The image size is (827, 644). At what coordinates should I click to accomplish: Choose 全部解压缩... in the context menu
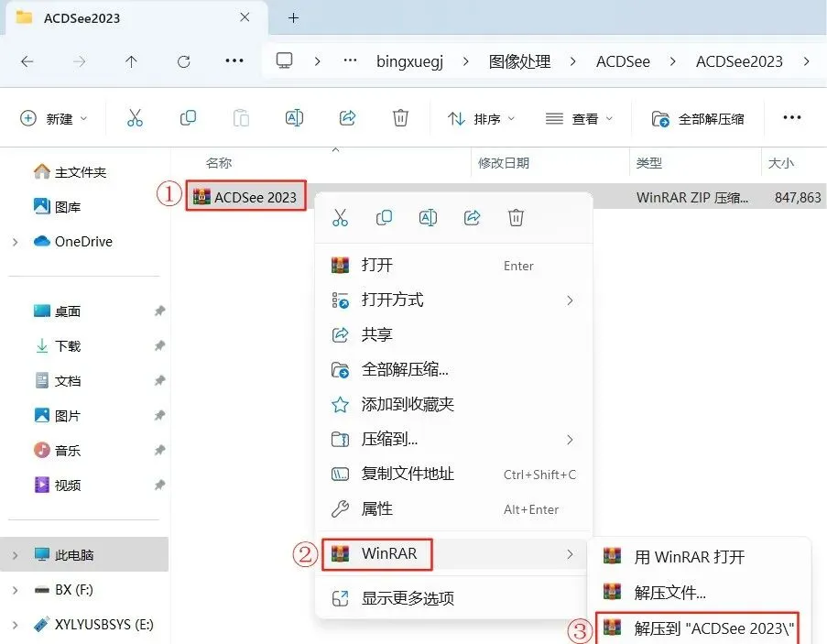tap(453, 369)
